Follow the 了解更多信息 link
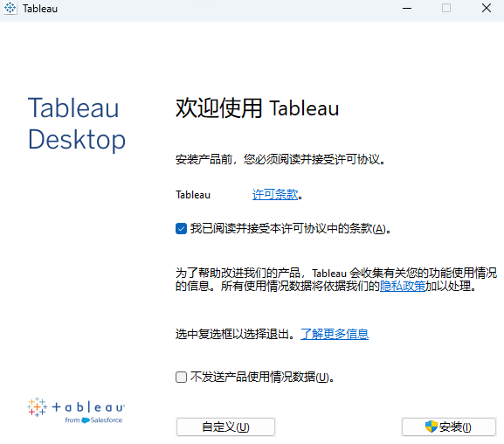Image resolution: width=504 pixels, height=444 pixels. tap(335, 334)
